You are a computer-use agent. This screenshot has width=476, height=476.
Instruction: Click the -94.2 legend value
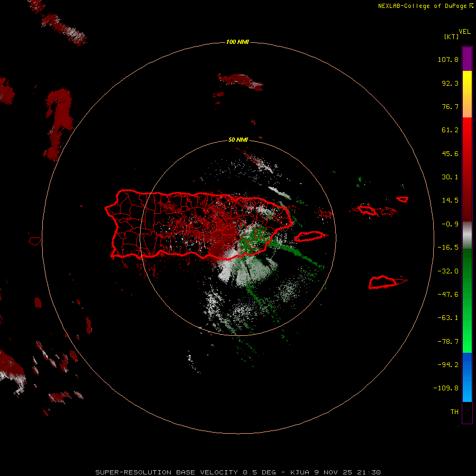[448, 365]
